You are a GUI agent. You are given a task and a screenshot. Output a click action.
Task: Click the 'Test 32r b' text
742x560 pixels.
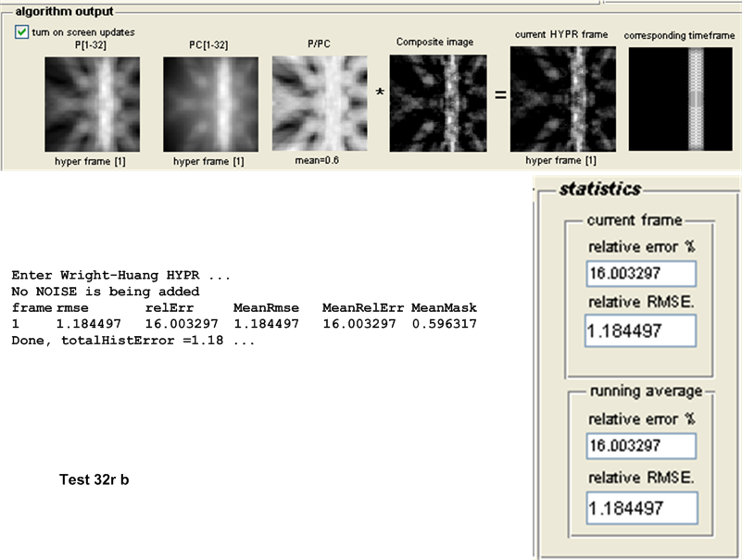click(94, 480)
